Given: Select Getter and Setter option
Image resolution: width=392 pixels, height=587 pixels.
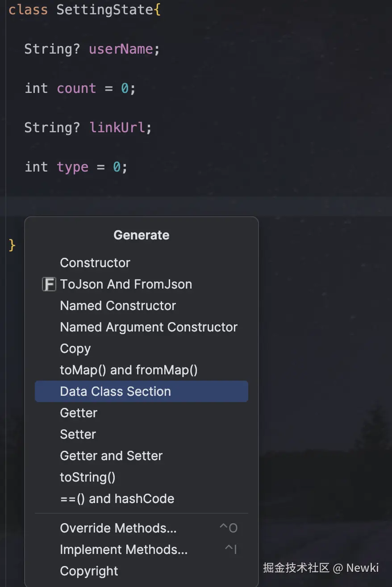Looking at the screenshot, I should tap(111, 456).
